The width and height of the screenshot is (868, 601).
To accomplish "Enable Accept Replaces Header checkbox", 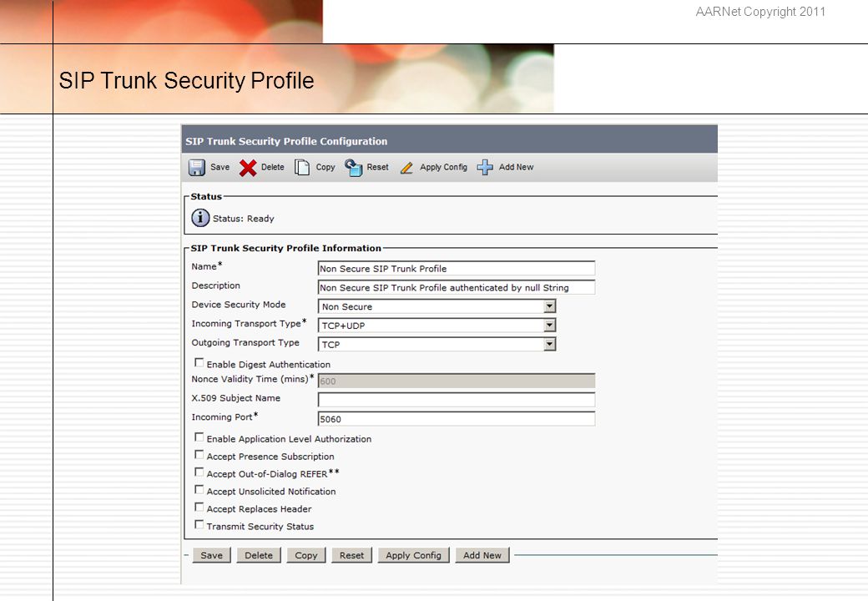I will click(x=199, y=508).
